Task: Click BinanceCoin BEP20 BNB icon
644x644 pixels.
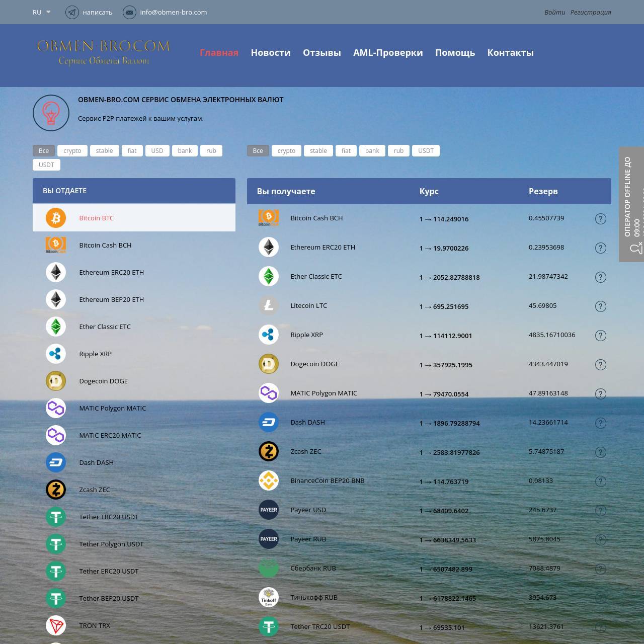Action: (x=269, y=480)
